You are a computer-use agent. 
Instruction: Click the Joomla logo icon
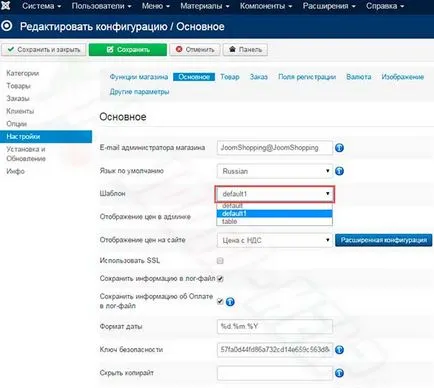(x=6, y=5)
